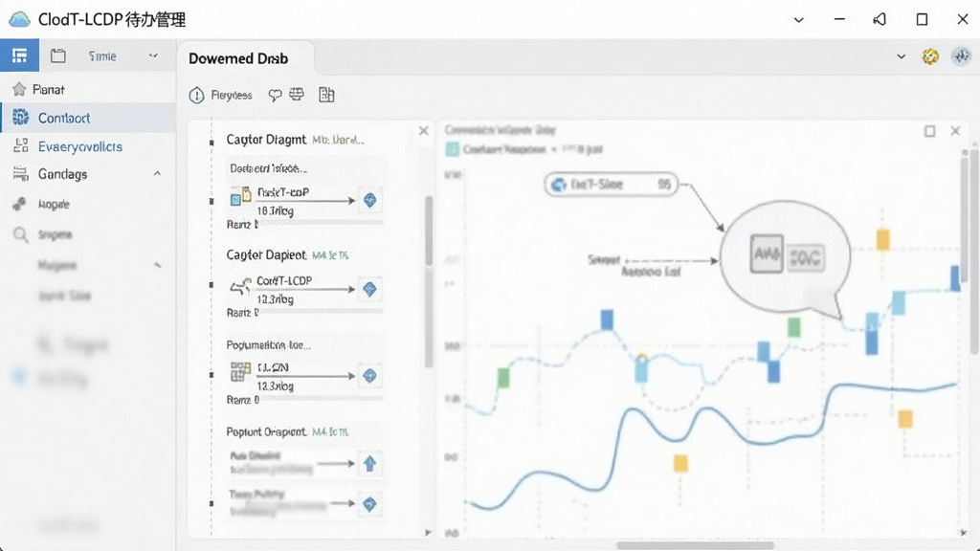980x551 pixels.
Task: Collapse the blurred section chevron below Snpere
Action: (158, 266)
